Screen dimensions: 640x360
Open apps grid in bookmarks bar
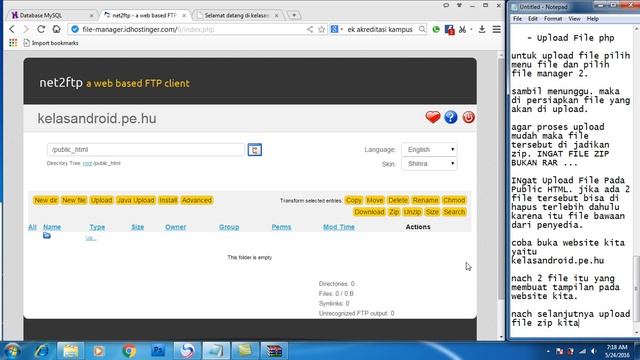[x=13, y=43]
